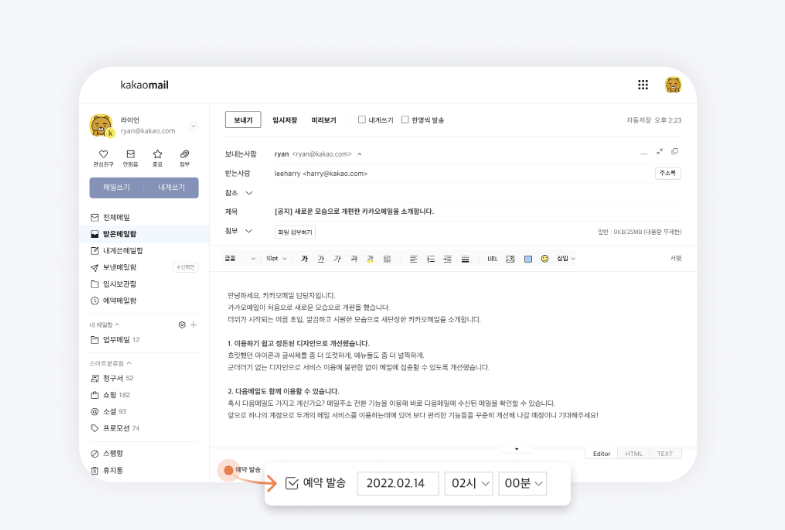This screenshot has height=530, width=785.
Task: Switch to the TEXT tab
Action: point(665,453)
